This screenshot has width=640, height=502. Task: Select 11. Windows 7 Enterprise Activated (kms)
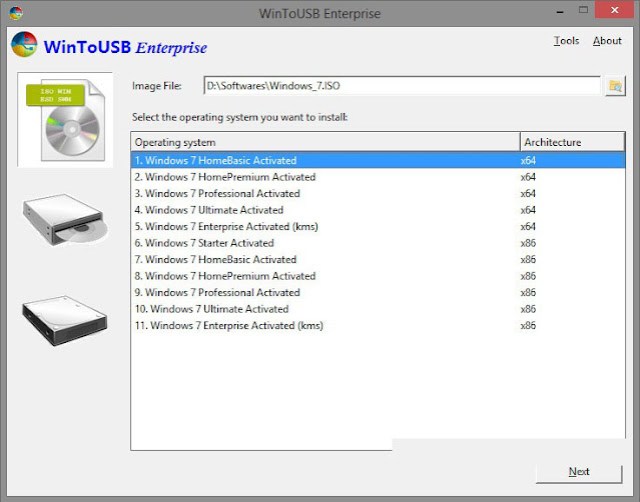point(378,326)
